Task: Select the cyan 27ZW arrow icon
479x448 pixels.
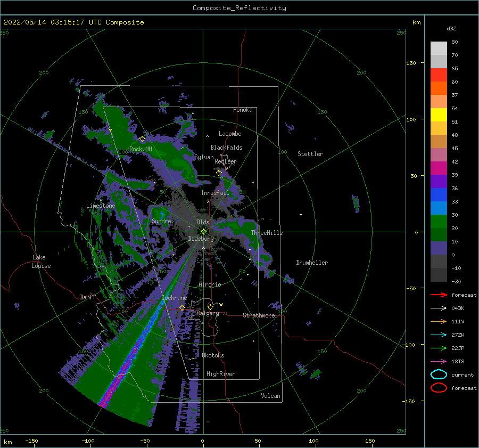Action: 439,335
